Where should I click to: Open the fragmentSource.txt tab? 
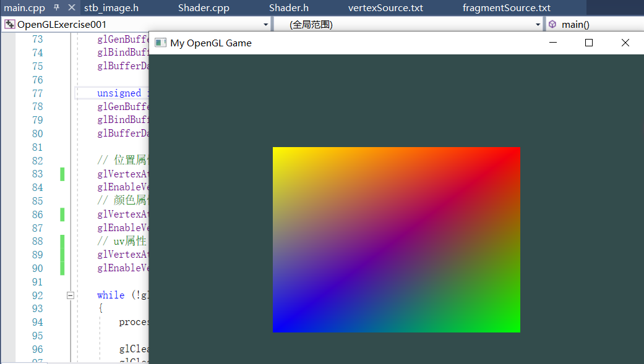click(507, 8)
